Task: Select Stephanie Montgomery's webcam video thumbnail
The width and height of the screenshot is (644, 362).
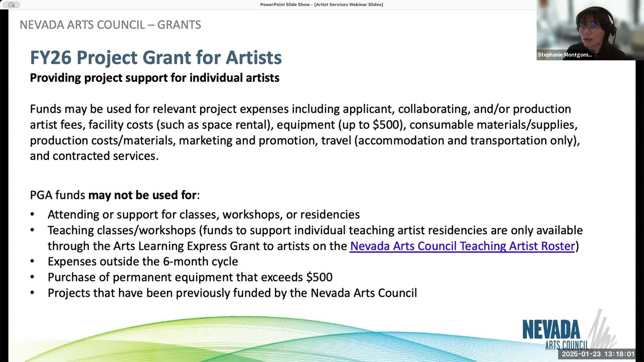Action: 590,30
